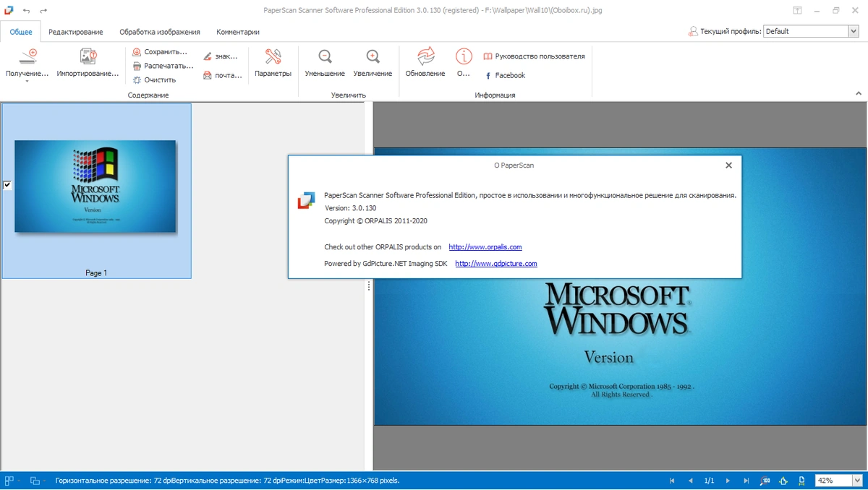Click Сохранить to save the document
The width and height of the screenshot is (868, 490).
coord(160,52)
